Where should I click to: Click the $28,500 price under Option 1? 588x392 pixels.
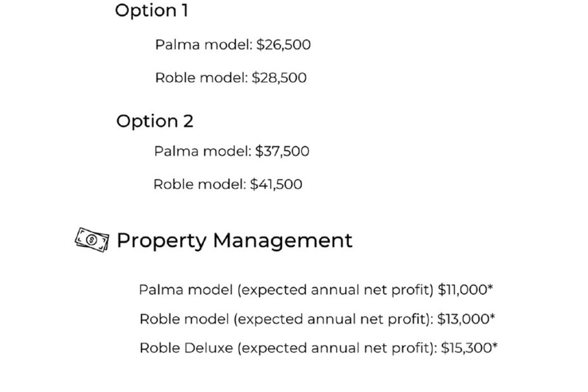tap(279, 78)
